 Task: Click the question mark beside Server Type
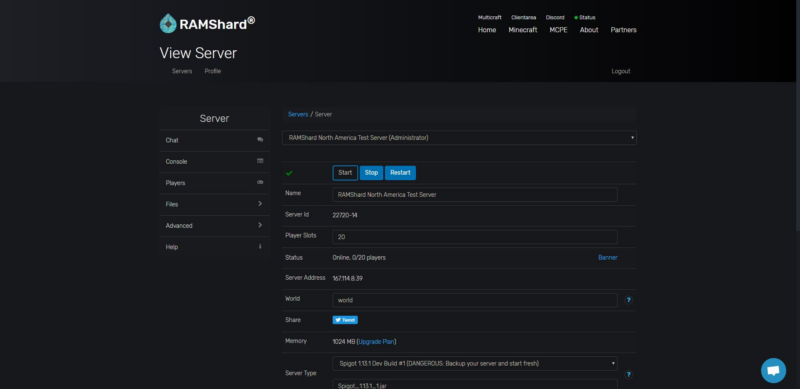click(x=629, y=375)
